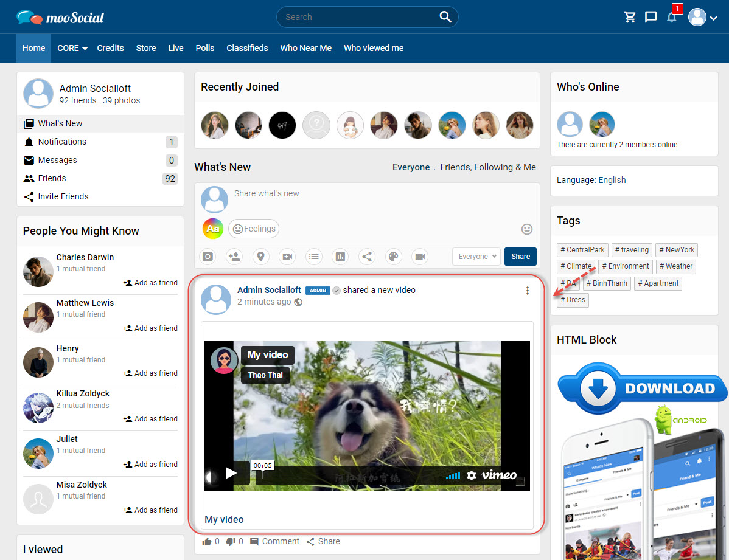Open the shopping cart icon
Screen dimensions: 729x560
(x=629, y=17)
